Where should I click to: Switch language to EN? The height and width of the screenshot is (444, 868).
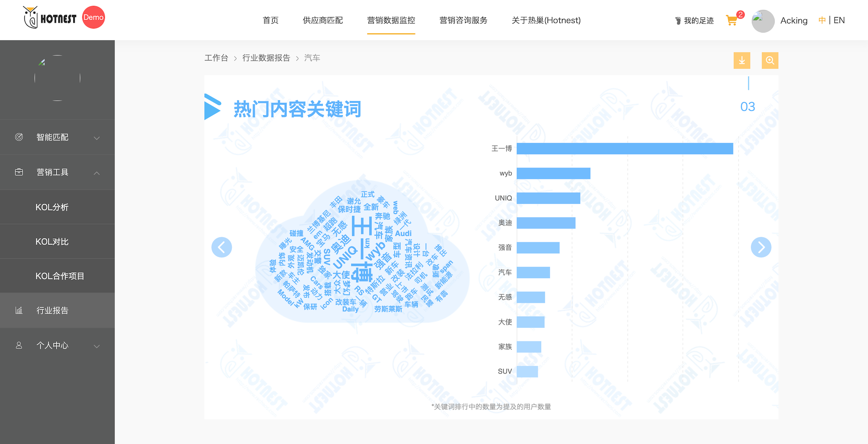click(839, 20)
